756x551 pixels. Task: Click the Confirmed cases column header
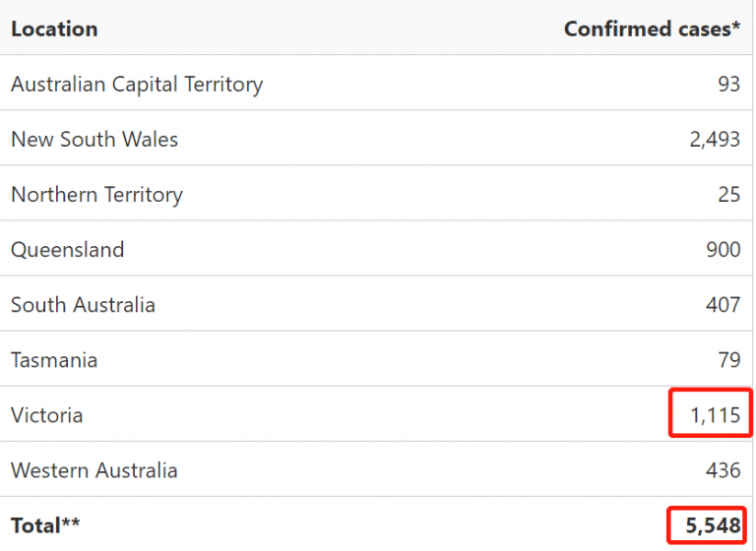pos(652,29)
